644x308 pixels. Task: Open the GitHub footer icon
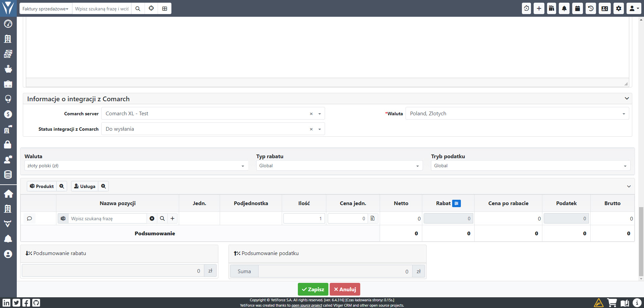[x=36, y=303]
